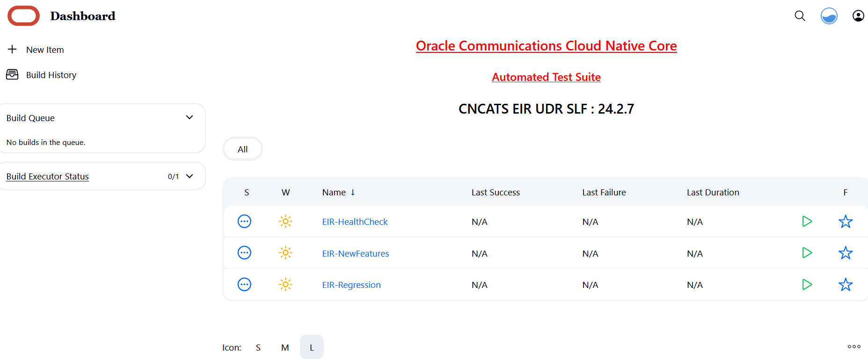Click status icon for EIR-HealthCheck

tap(244, 221)
